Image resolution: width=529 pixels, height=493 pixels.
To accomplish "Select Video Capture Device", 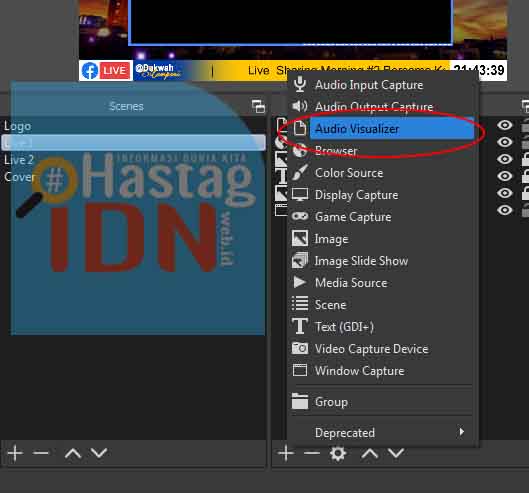I will (x=371, y=349).
